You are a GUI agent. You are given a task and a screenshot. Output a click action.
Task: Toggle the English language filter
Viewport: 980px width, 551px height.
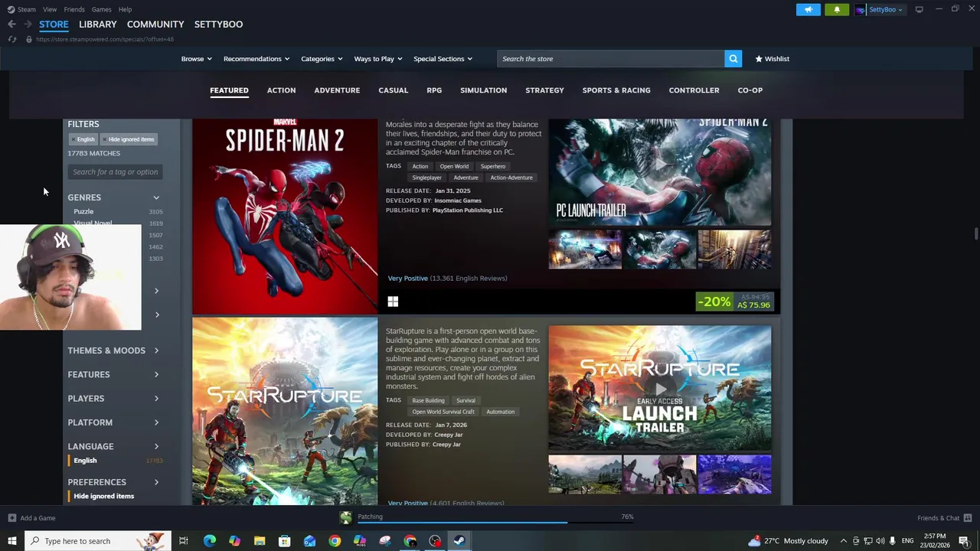pos(85,461)
